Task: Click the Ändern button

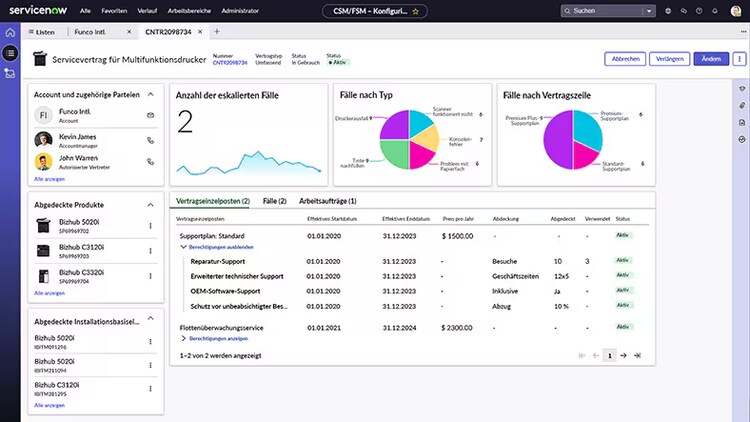Action: 711,59
